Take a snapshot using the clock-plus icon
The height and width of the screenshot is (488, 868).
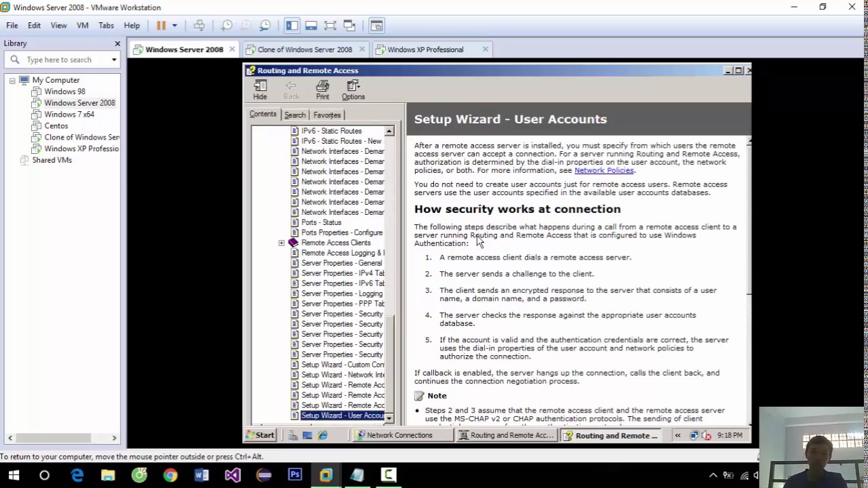(227, 25)
